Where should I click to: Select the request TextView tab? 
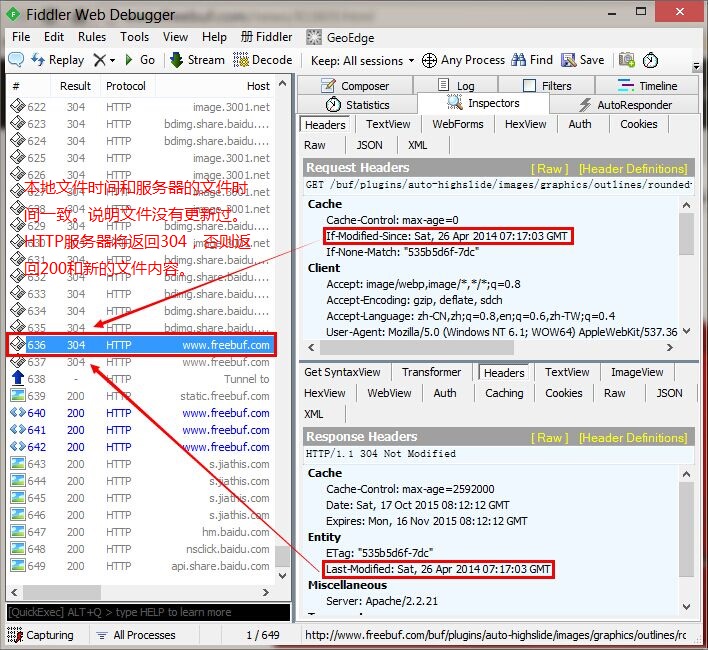point(388,124)
